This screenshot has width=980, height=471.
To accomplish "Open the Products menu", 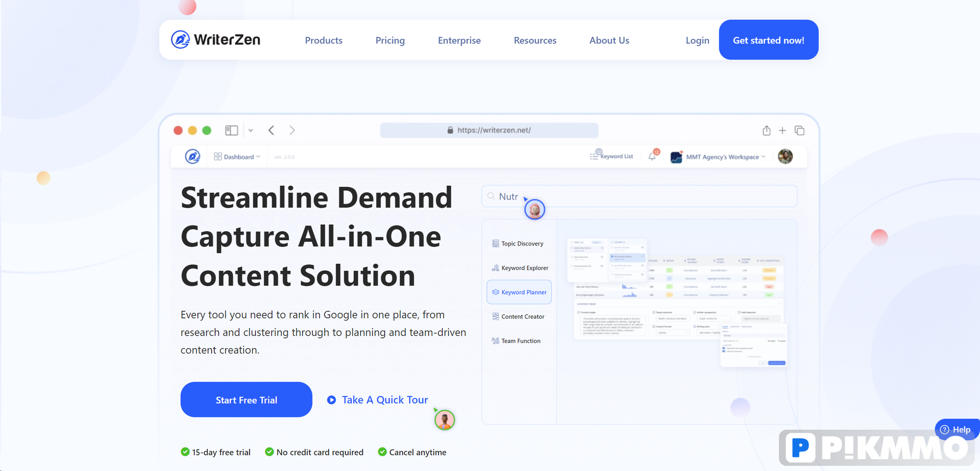I will pos(324,40).
